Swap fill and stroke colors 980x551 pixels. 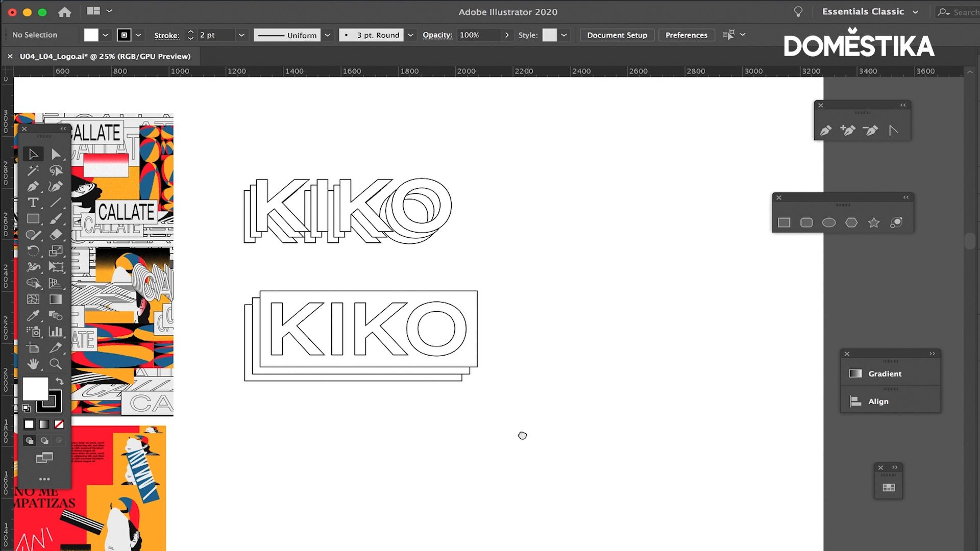(60, 381)
